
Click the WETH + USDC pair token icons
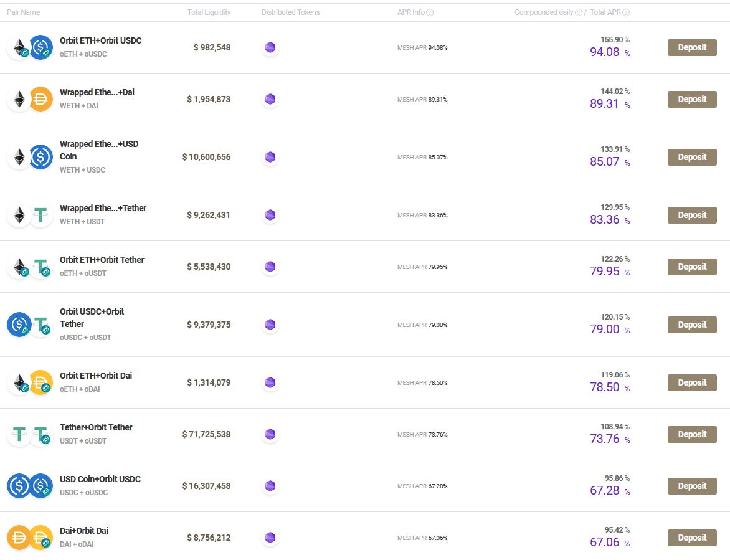click(x=30, y=157)
